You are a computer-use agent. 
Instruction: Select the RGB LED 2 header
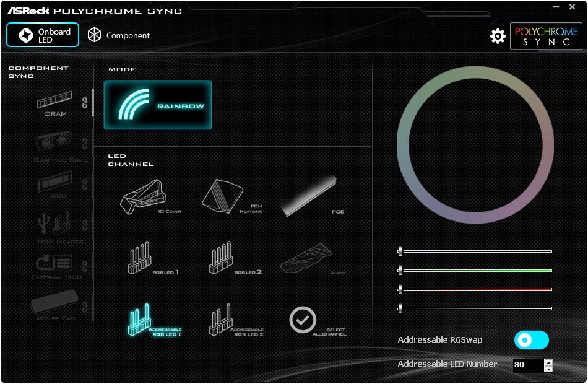[x=235, y=258]
